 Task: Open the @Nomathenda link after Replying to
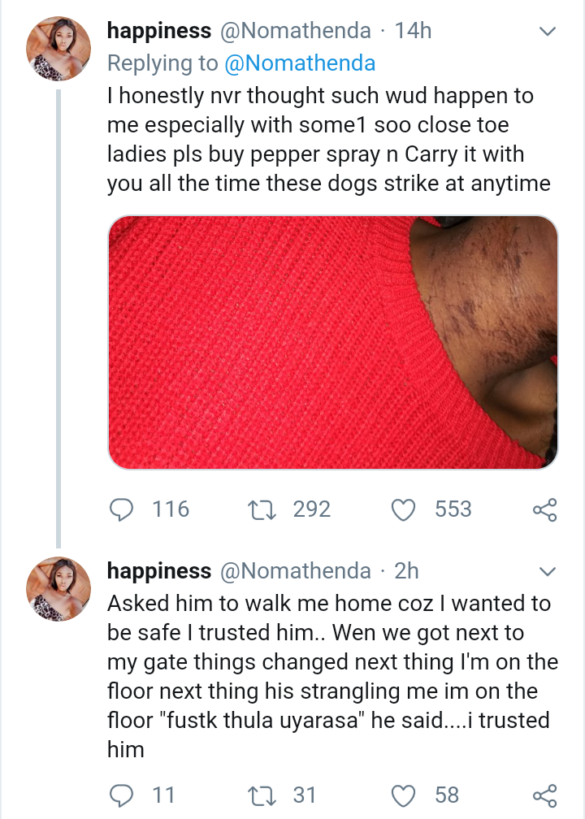pyautogui.click(x=300, y=63)
